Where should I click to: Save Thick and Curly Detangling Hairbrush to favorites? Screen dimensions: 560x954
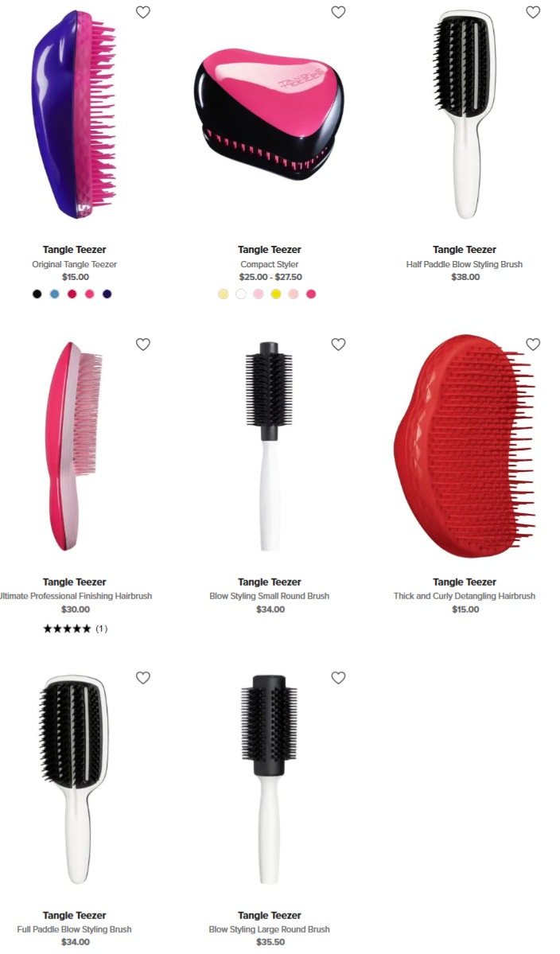(x=533, y=345)
